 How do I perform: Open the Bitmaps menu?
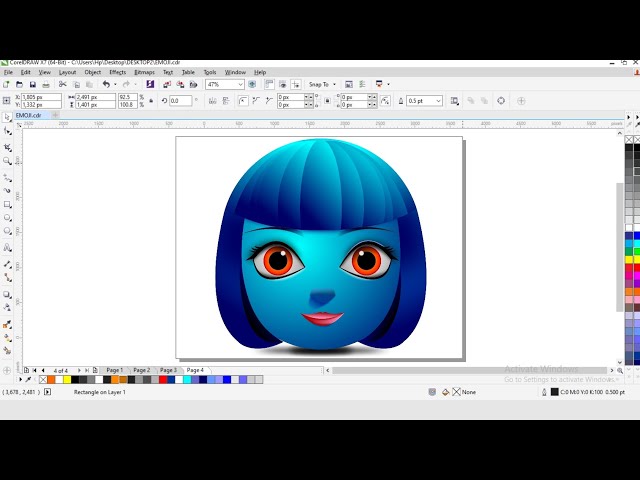(x=144, y=72)
